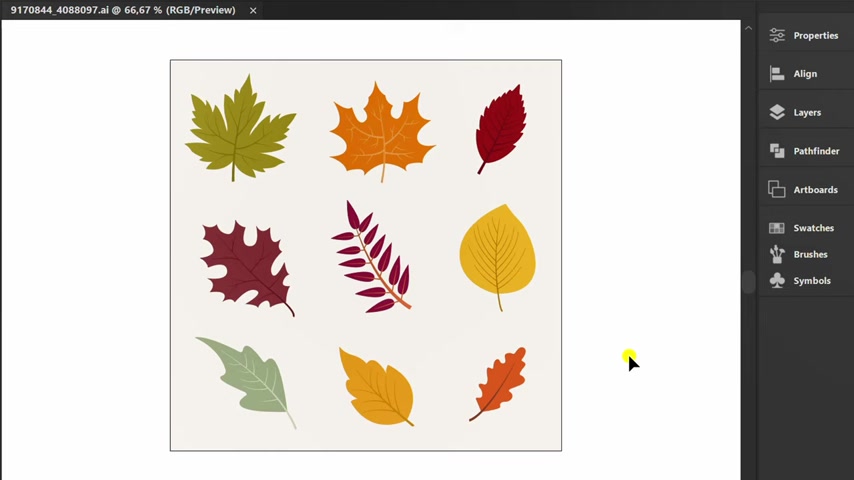Click the Layers panel label
Image resolution: width=854 pixels, height=480 pixels.
click(x=807, y=112)
